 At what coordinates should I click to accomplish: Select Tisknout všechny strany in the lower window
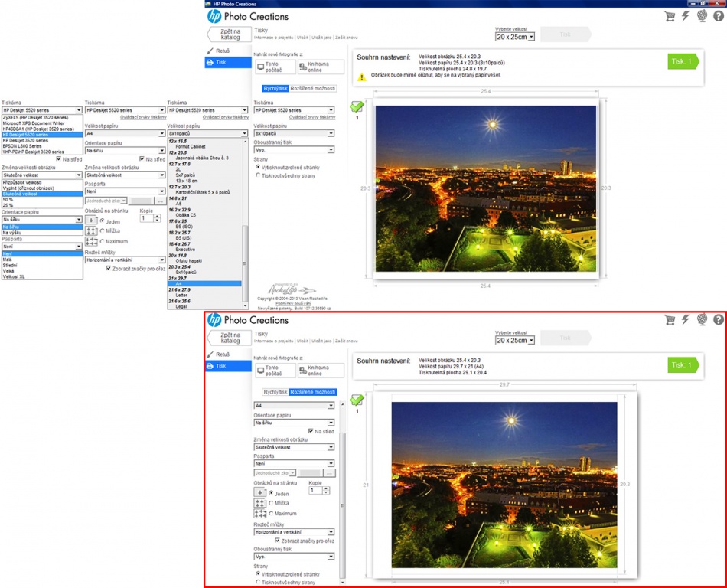(x=258, y=582)
